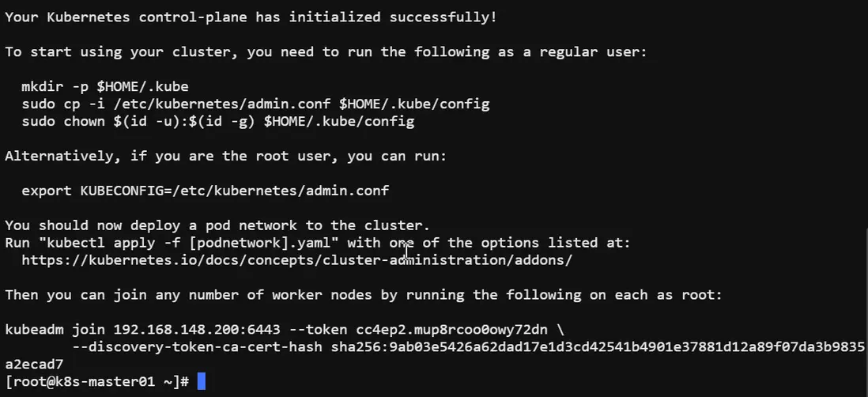Click the 'You should now deploy a pod network' line
868x397 pixels.
coord(217,225)
